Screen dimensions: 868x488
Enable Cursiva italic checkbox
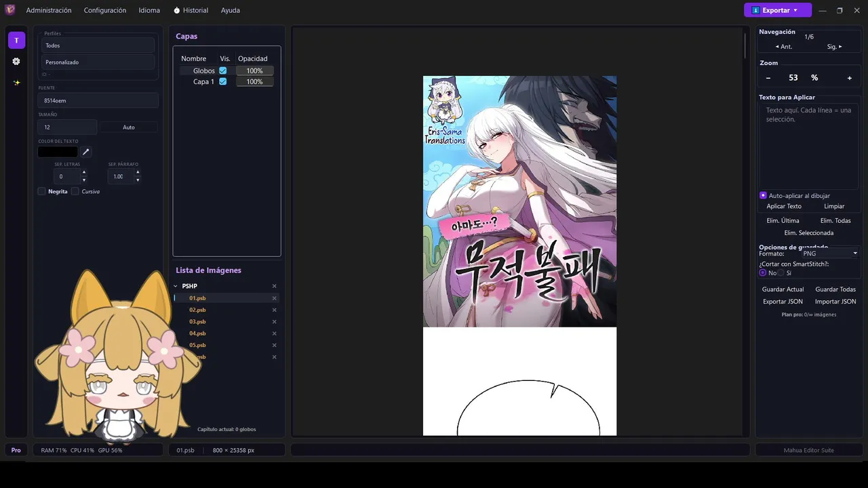pos(75,191)
